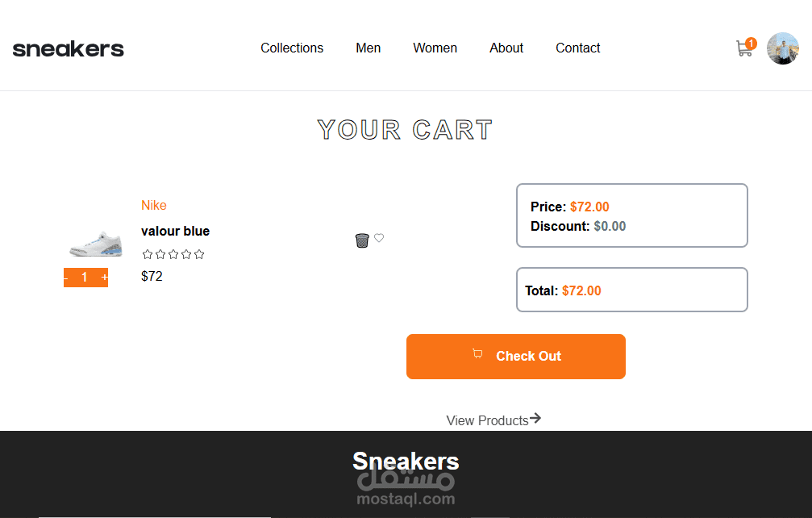Rate the product with the third star
Screen dimensions: 812x518
[173, 254]
